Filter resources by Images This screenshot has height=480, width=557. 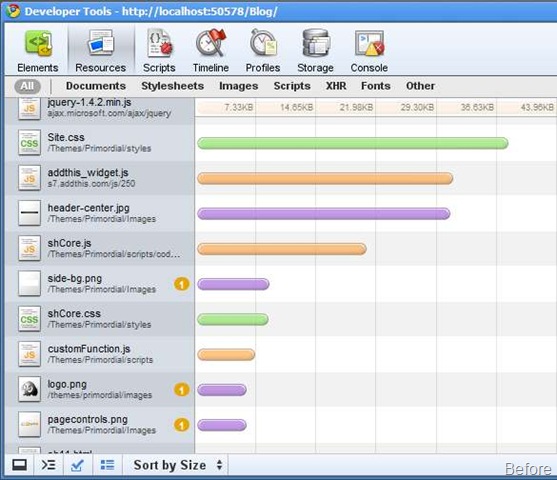pyautogui.click(x=238, y=86)
